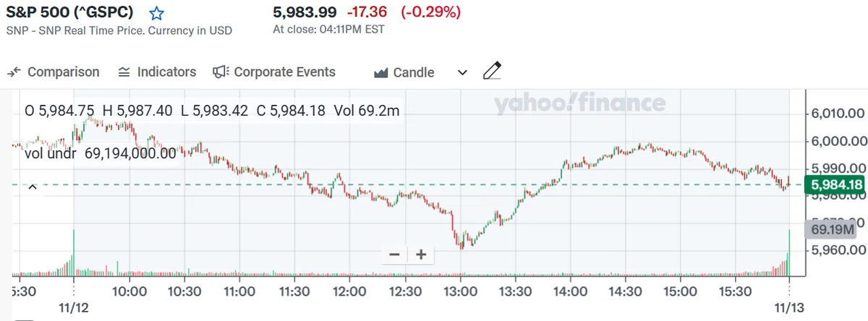This screenshot has width=868, height=321.
Task: Collapse the volume study with chevron arrow
Action: pyautogui.click(x=33, y=187)
